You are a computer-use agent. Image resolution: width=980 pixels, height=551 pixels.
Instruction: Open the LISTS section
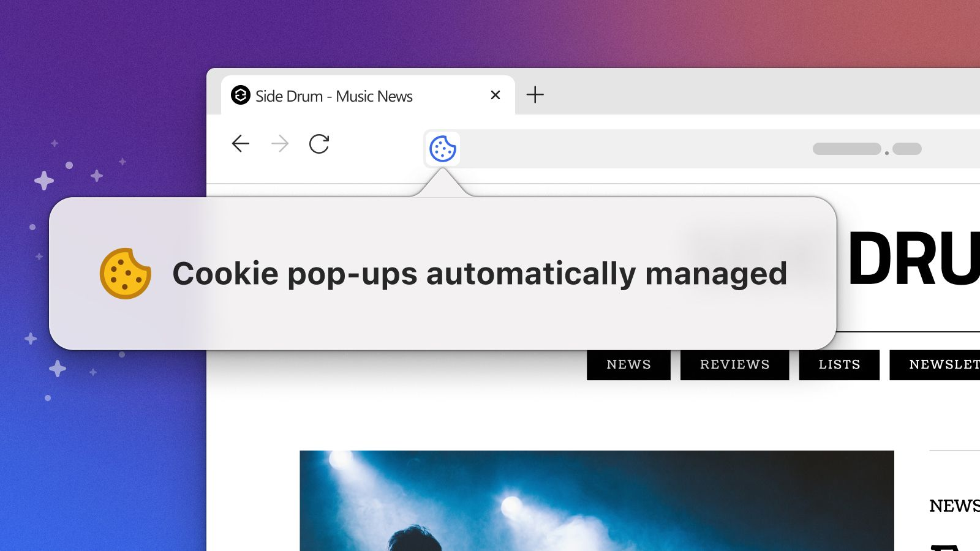tap(839, 364)
